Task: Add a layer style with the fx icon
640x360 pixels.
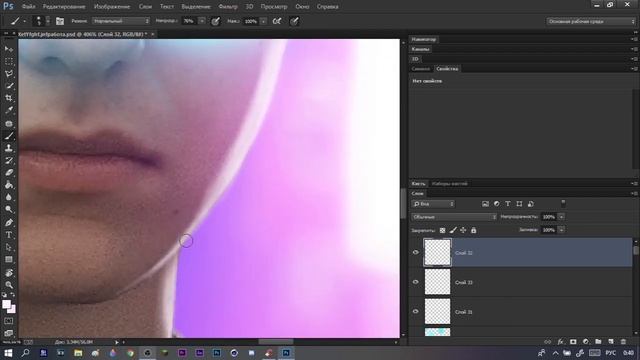Action: (x=560, y=342)
